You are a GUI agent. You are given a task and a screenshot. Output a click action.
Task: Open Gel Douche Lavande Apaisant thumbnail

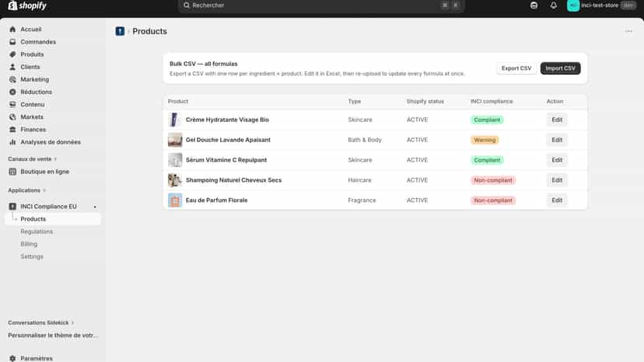[175, 140]
